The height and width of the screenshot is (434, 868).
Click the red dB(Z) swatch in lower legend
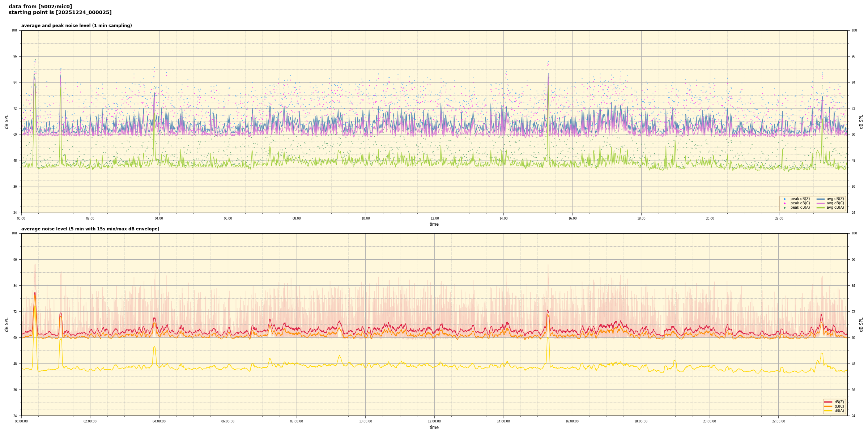pos(828,402)
